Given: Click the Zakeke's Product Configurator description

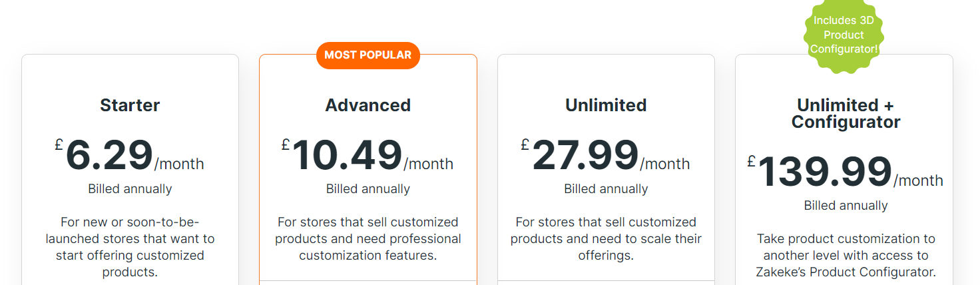Looking at the screenshot, I should (x=846, y=255).
